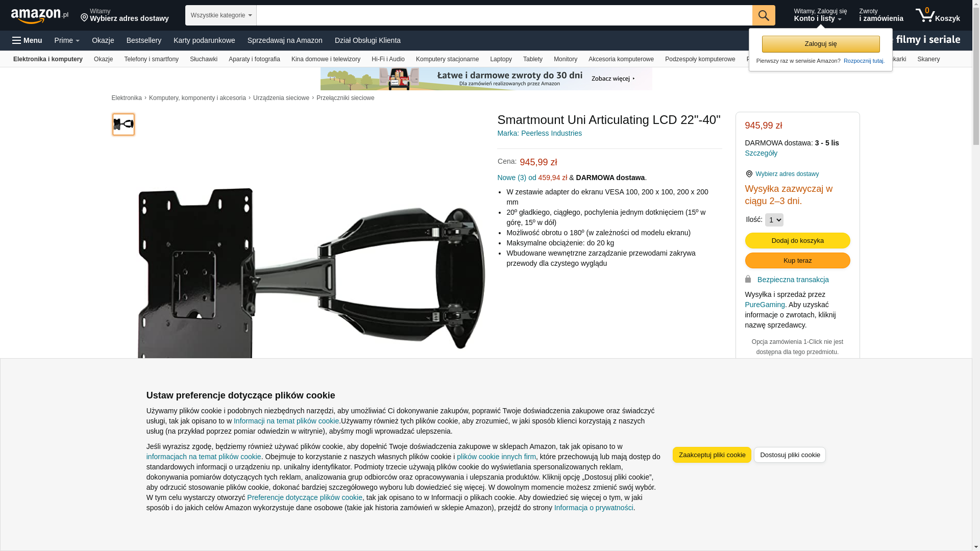The width and height of the screenshot is (980, 551).
Task: Click the pin icon by Wybierz adres dostawy
Action: [x=749, y=174]
